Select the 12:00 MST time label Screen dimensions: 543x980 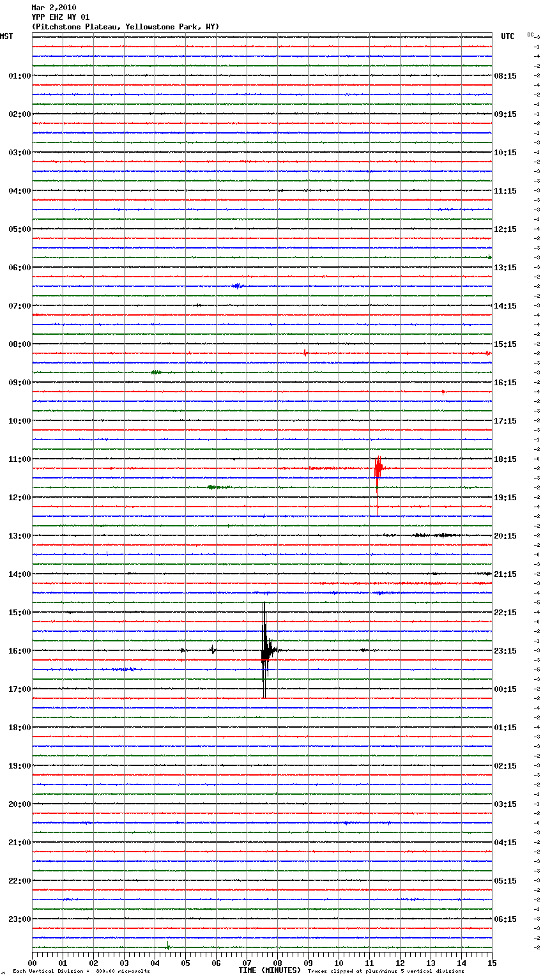[20, 498]
